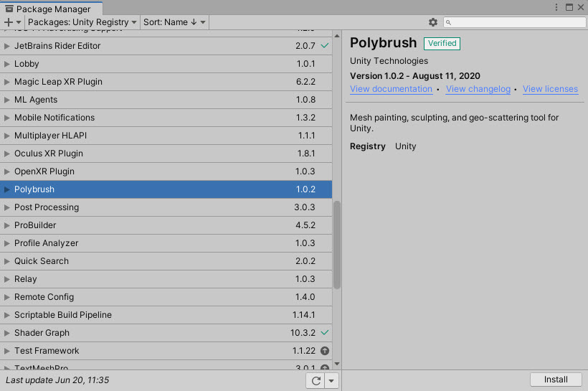
Task: Select the ProBuilder package
Action: pyautogui.click(x=166, y=225)
